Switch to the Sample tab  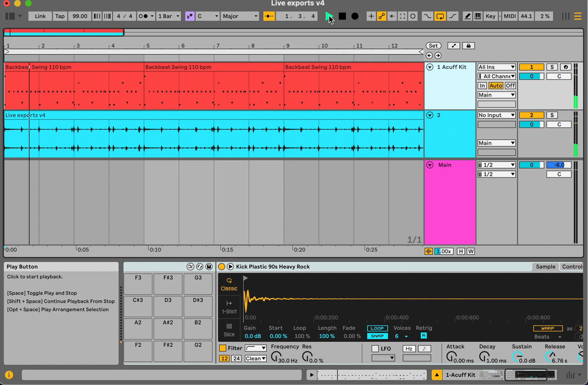tap(545, 267)
